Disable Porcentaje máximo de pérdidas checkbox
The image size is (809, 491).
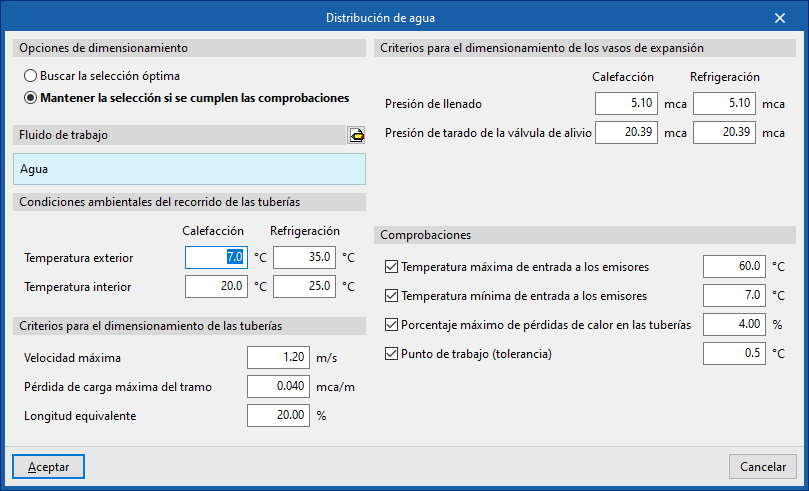click(x=391, y=325)
